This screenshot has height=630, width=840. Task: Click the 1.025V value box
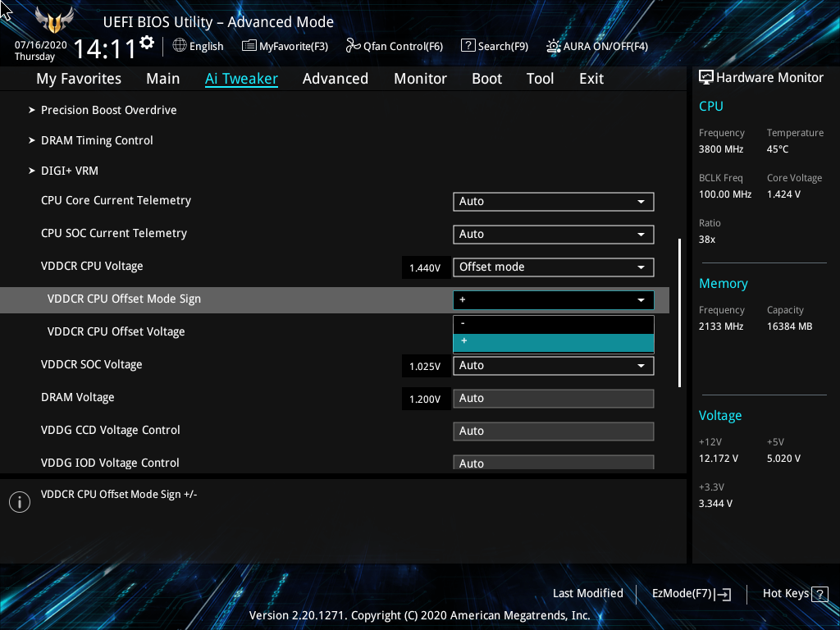426,366
